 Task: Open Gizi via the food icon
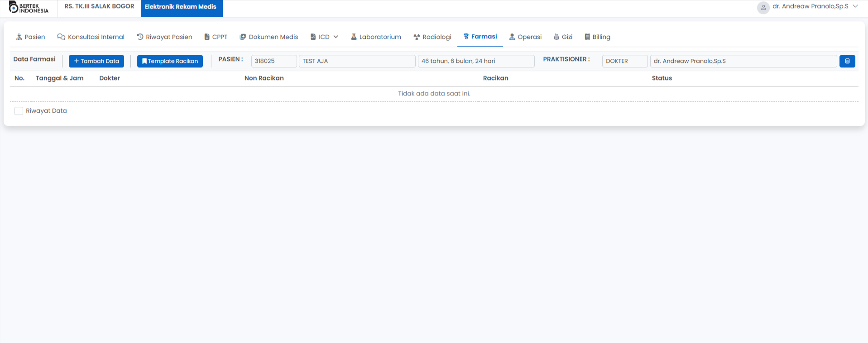click(556, 37)
